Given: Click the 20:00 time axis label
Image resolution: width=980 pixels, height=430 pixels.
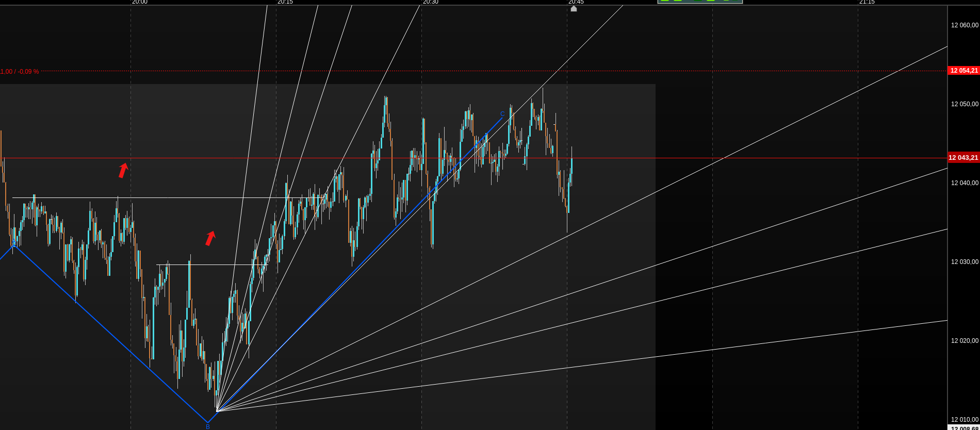Looking at the screenshot, I should pyautogui.click(x=140, y=2).
